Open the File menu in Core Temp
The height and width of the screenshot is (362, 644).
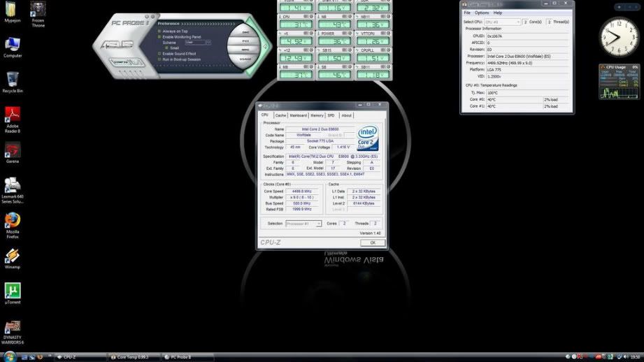tap(467, 13)
